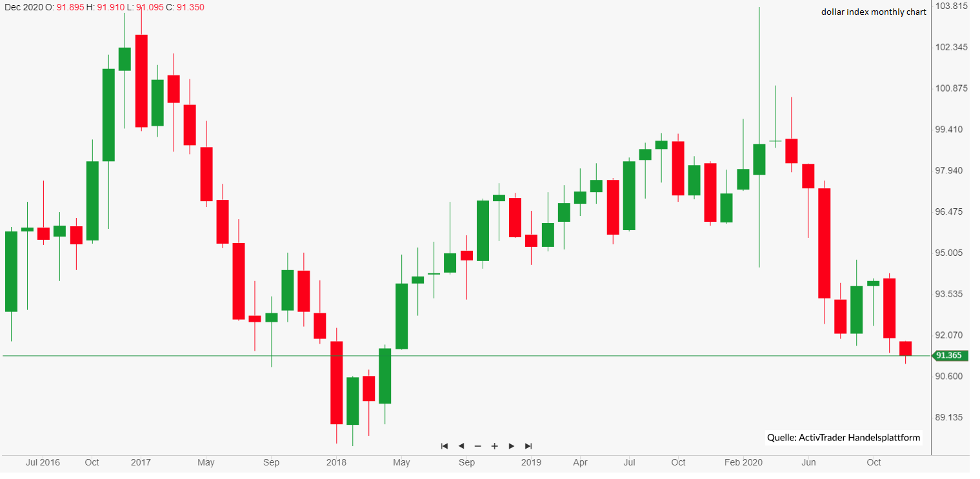Click the green 91.365 current price tag

pyautogui.click(x=949, y=355)
